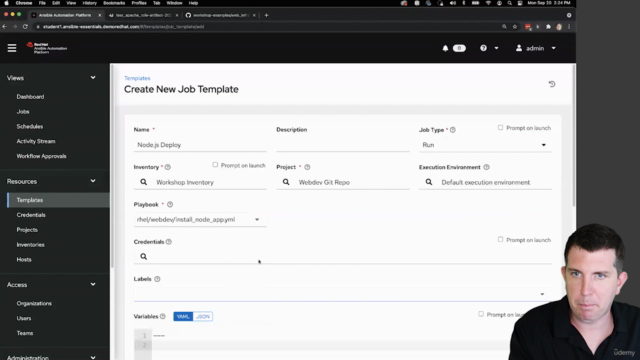Open Jobs in the sidebar
Screen dimensions: 640x360
coord(23,111)
